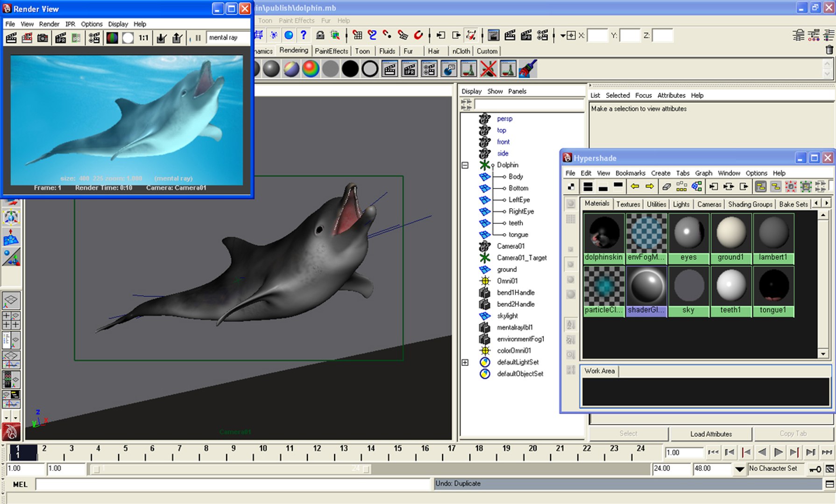Screen dimensions: 836x504
Task: Click play forwards button on timeline
Action: pos(778,452)
